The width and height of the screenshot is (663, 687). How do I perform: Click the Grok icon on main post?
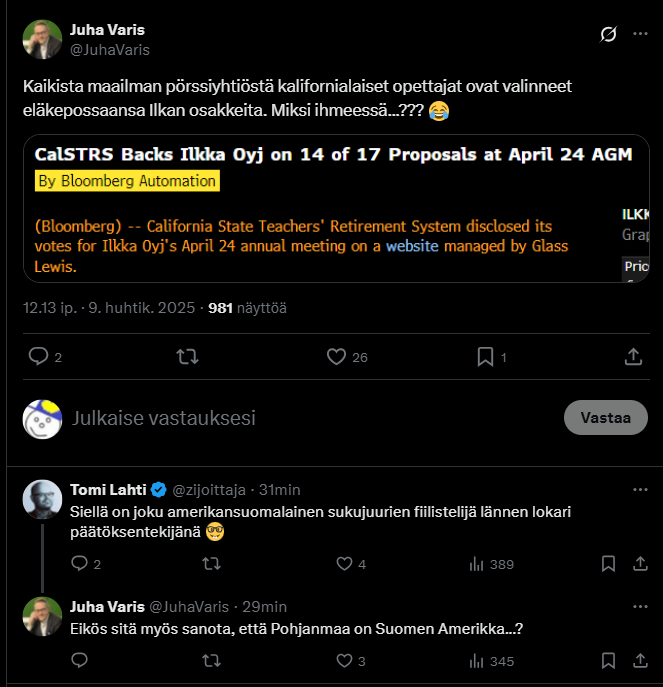[x=608, y=35]
